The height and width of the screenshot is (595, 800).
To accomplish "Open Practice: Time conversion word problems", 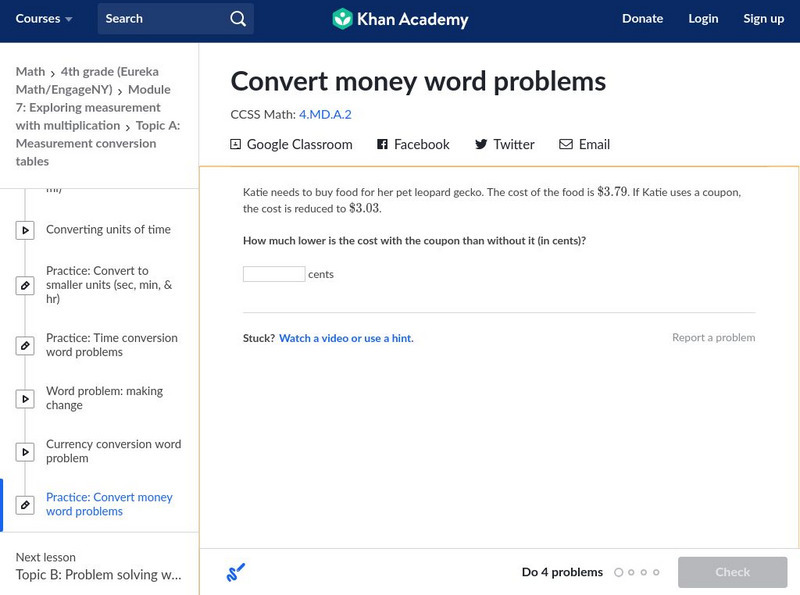I will tap(112, 345).
